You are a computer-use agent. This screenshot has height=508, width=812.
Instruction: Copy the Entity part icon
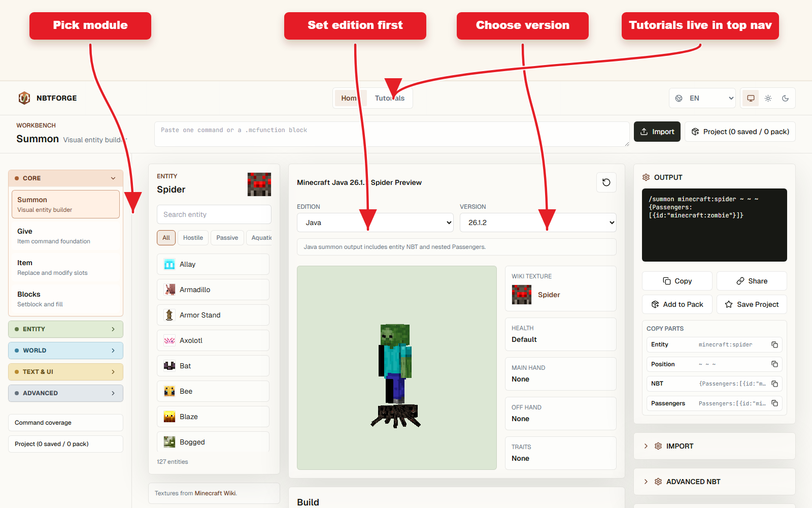774,344
